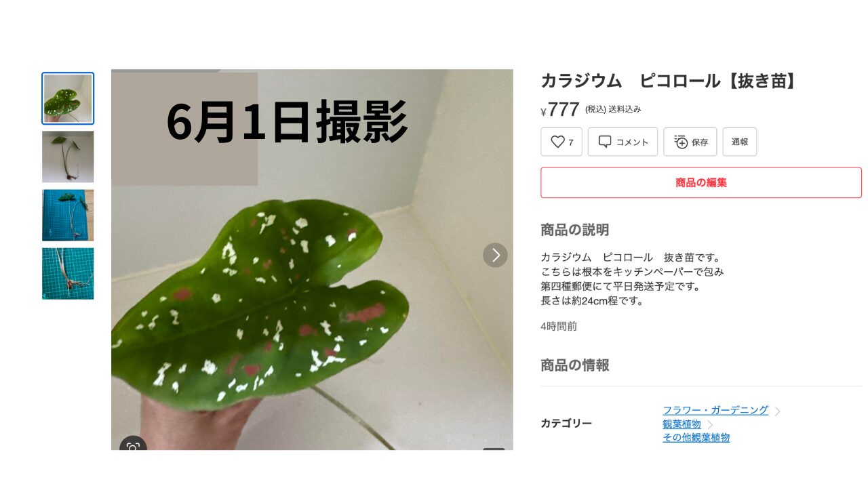Click the like count number 7

pyautogui.click(x=571, y=142)
